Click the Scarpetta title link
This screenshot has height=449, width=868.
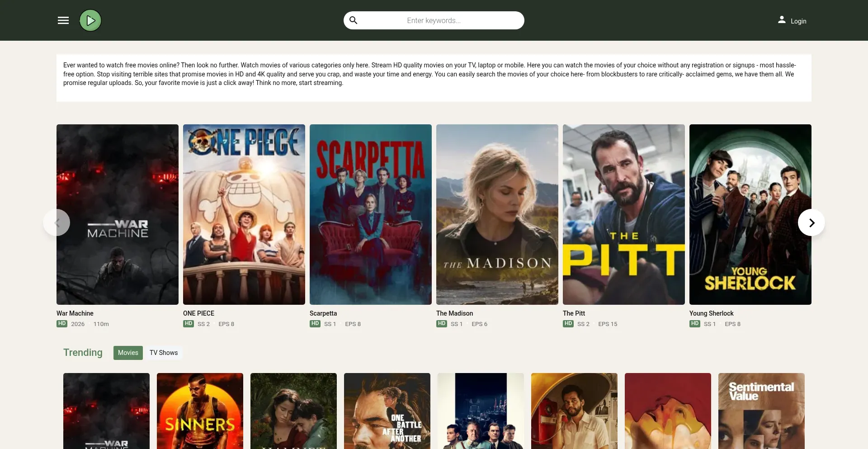click(323, 313)
